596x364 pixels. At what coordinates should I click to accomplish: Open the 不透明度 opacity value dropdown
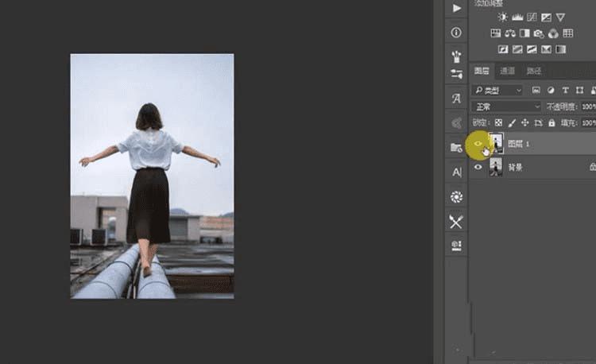click(x=589, y=106)
